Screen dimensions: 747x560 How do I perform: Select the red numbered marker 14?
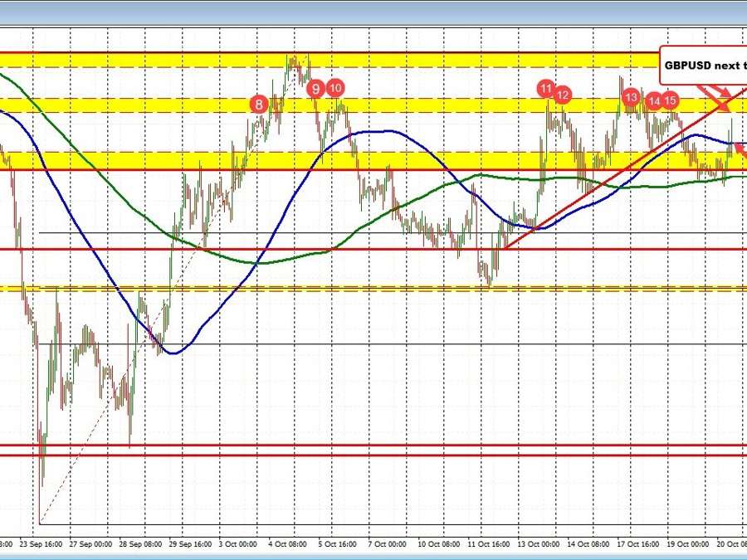(654, 101)
